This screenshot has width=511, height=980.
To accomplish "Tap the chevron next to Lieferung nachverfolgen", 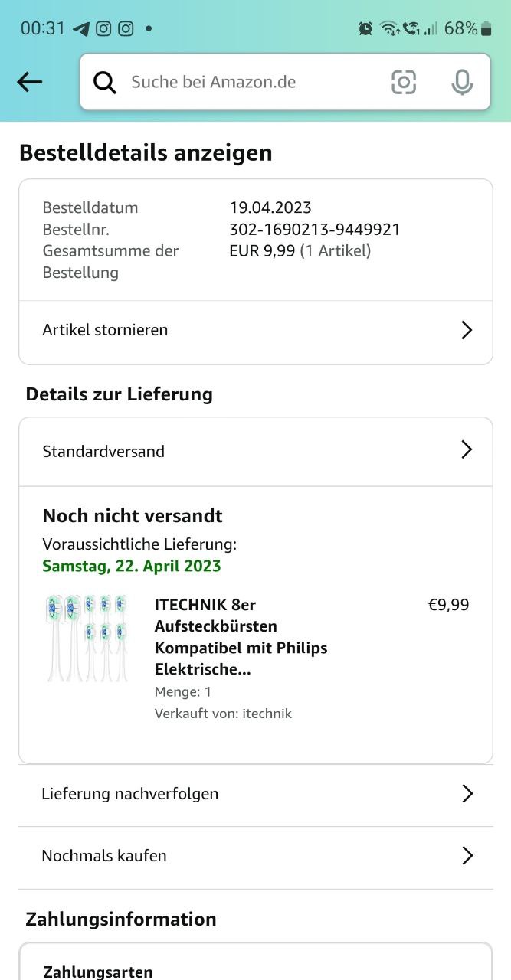I will point(467,794).
